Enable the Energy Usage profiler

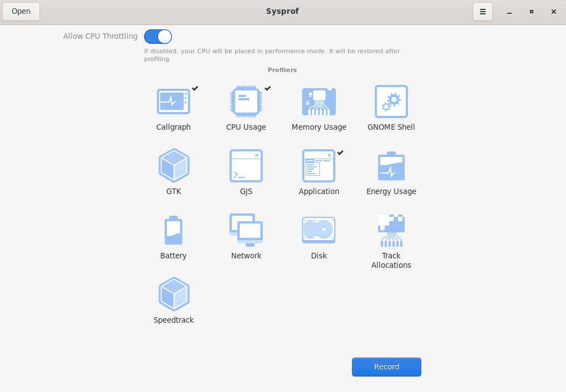(x=391, y=166)
